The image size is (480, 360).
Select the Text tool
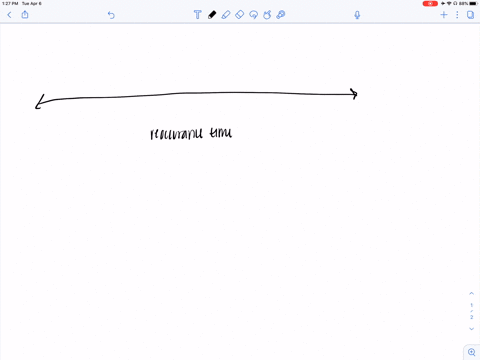coord(198,15)
